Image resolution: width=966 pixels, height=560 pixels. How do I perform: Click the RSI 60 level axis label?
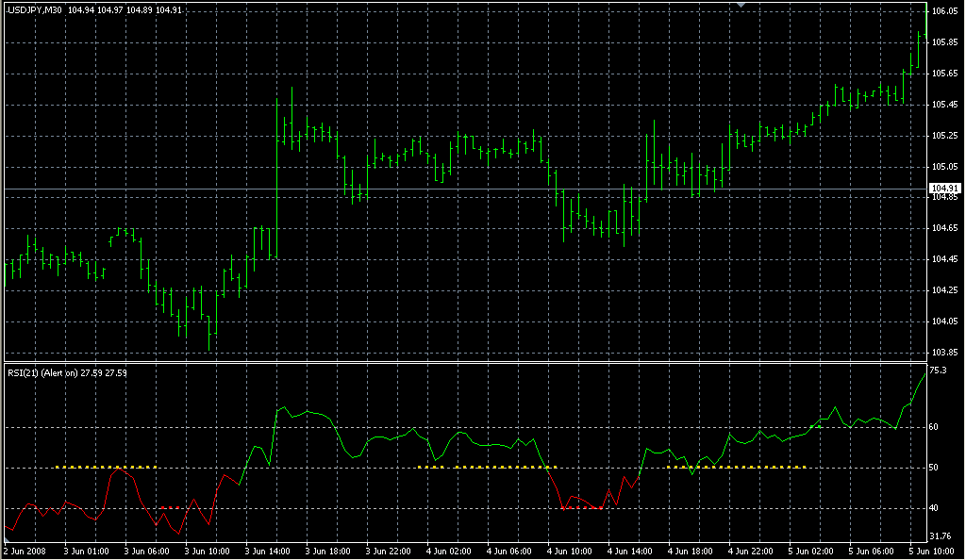click(x=934, y=427)
